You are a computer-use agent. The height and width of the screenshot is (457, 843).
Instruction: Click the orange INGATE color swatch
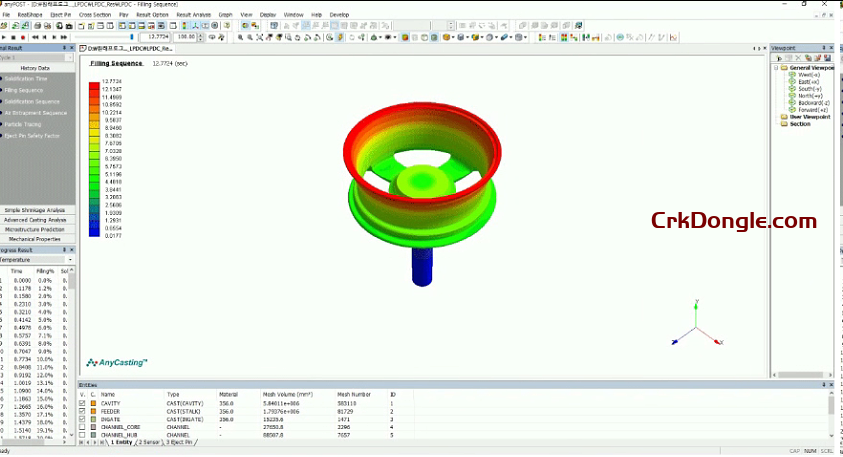click(x=92, y=419)
